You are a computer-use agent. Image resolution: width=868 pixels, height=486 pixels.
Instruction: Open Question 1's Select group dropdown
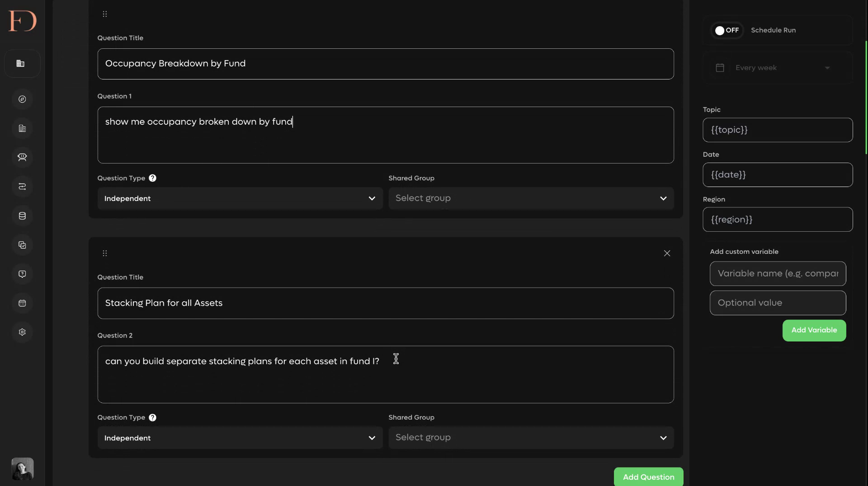(531, 198)
